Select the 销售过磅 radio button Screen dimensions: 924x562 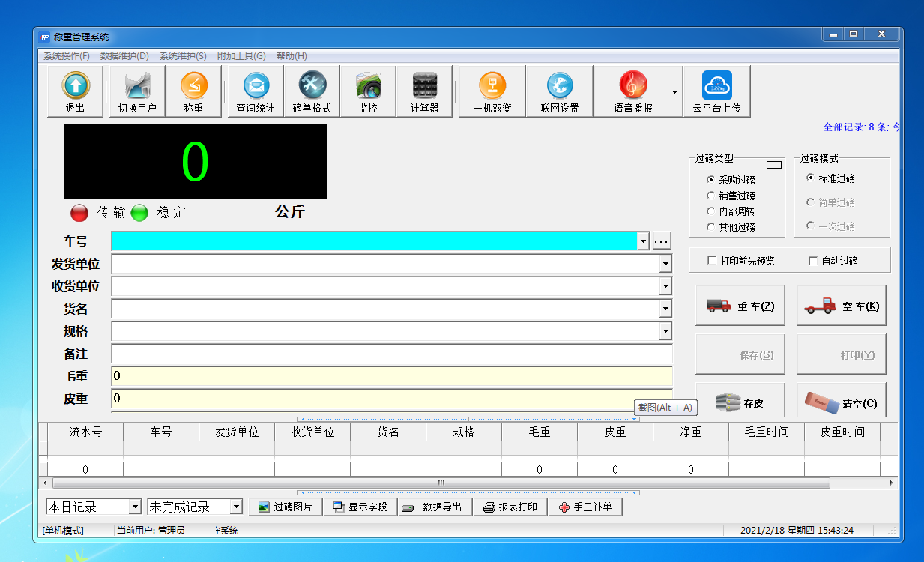point(710,196)
